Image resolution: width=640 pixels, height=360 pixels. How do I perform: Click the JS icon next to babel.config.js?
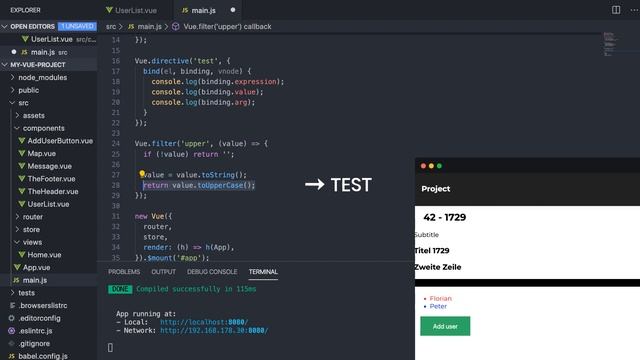point(12,356)
